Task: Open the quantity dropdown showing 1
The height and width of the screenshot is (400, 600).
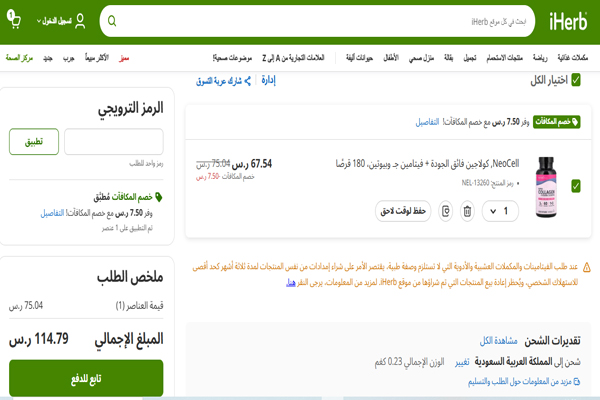Action: (500, 211)
